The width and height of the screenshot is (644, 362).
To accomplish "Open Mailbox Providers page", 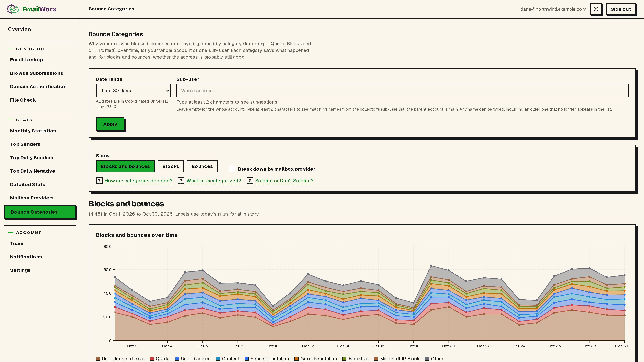I will [32, 198].
